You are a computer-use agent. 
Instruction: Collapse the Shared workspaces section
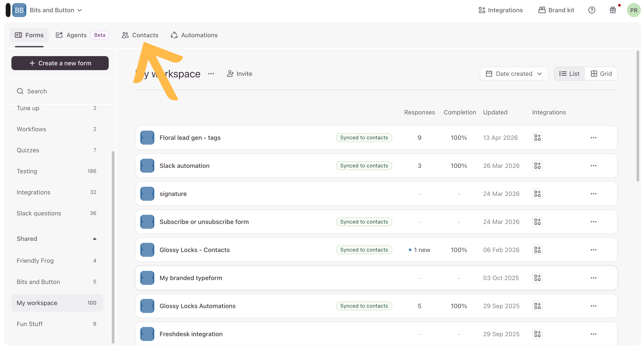[94, 239]
